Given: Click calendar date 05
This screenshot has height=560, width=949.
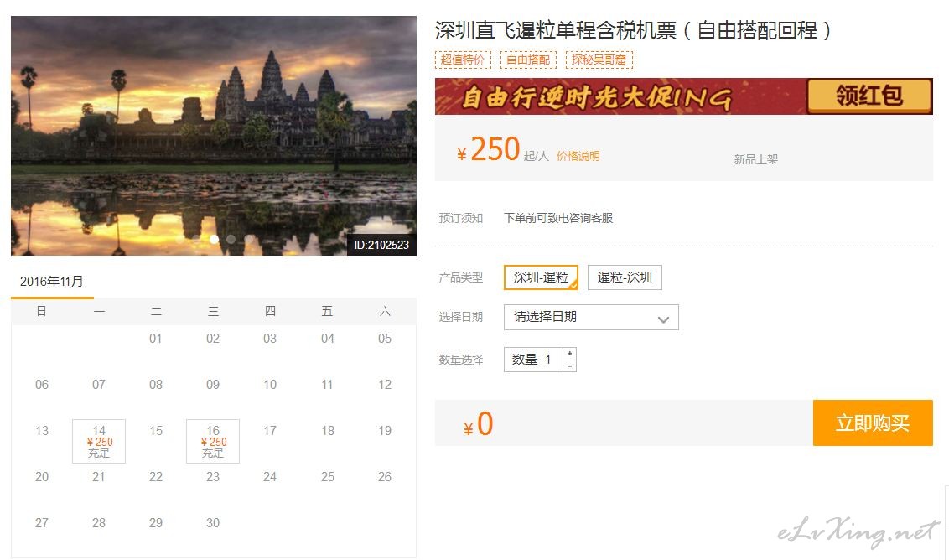Looking at the screenshot, I should 385,339.
